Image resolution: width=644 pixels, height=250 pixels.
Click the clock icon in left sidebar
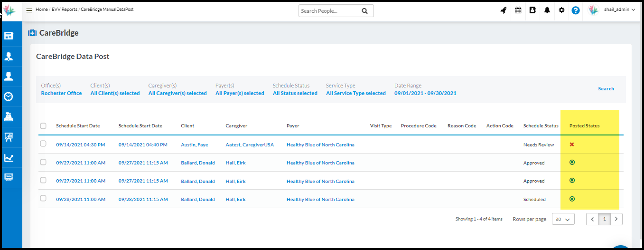point(9,96)
